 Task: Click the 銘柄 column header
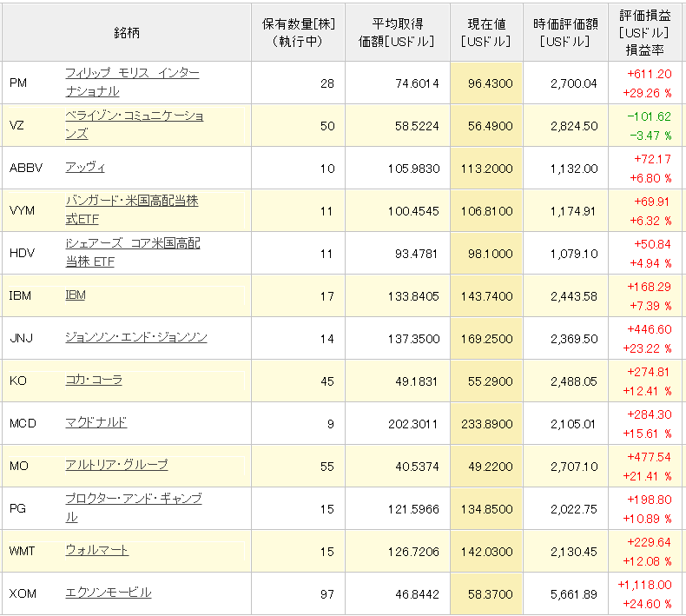[127, 32]
